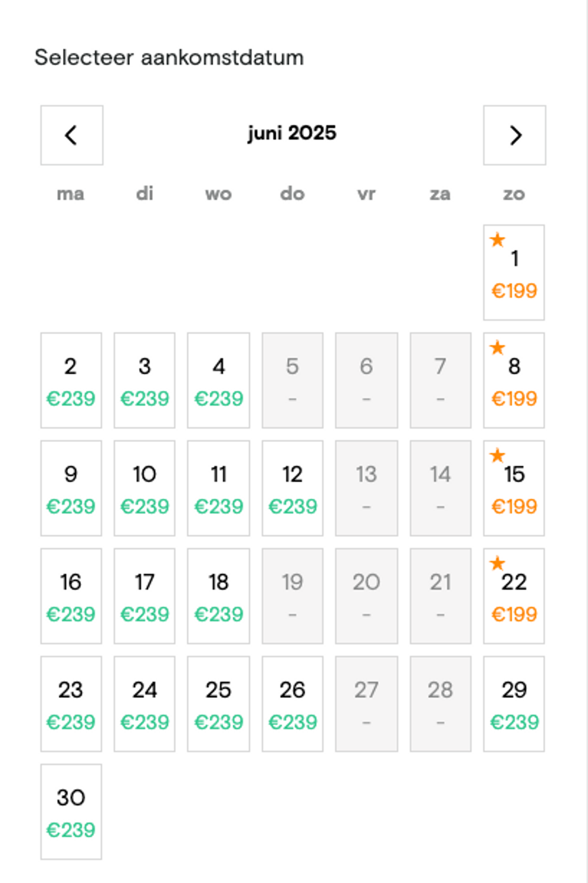Click the juni 2025 month heading

tap(292, 133)
